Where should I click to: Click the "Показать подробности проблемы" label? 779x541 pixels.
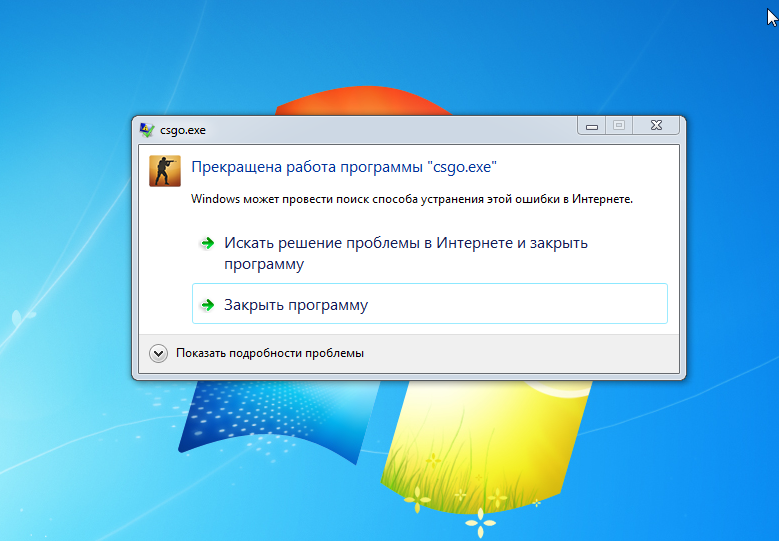point(270,353)
